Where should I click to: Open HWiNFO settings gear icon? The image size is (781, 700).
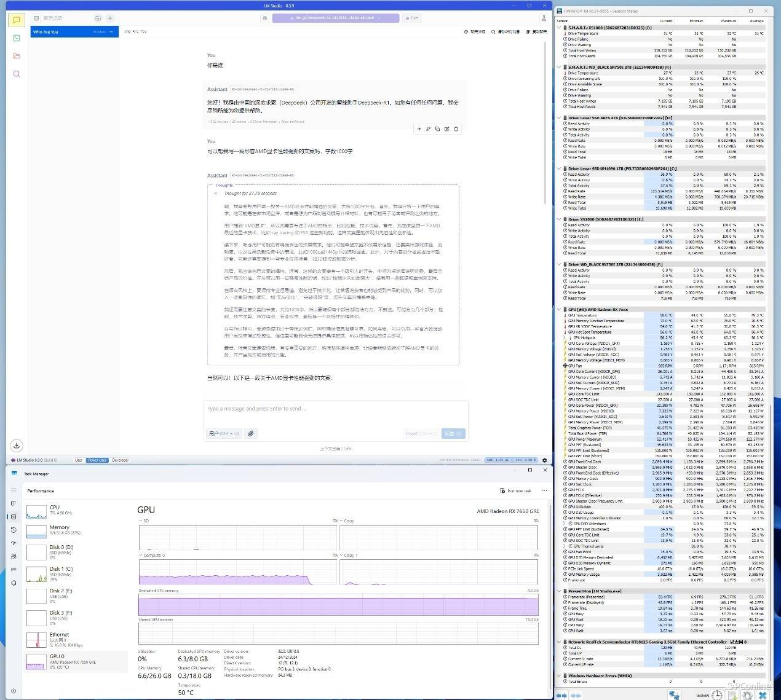point(747,695)
